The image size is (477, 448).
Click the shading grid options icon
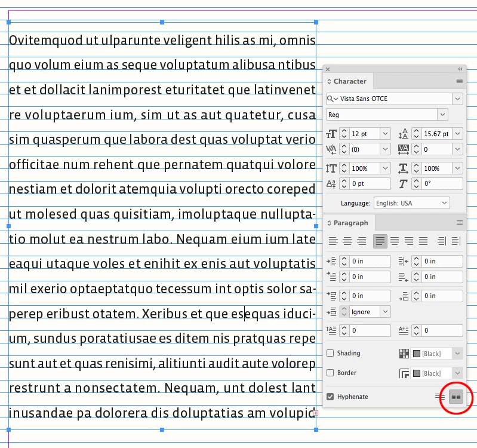click(404, 354)
